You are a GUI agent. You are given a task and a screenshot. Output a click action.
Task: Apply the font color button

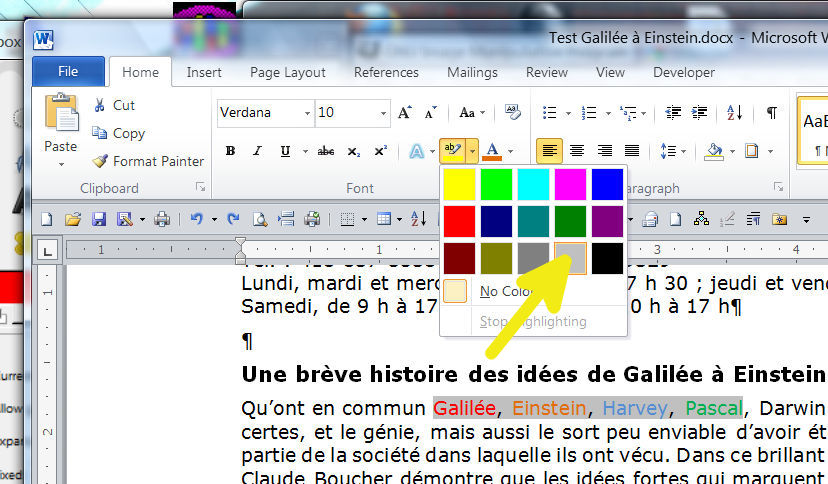[x=492, y=151]
